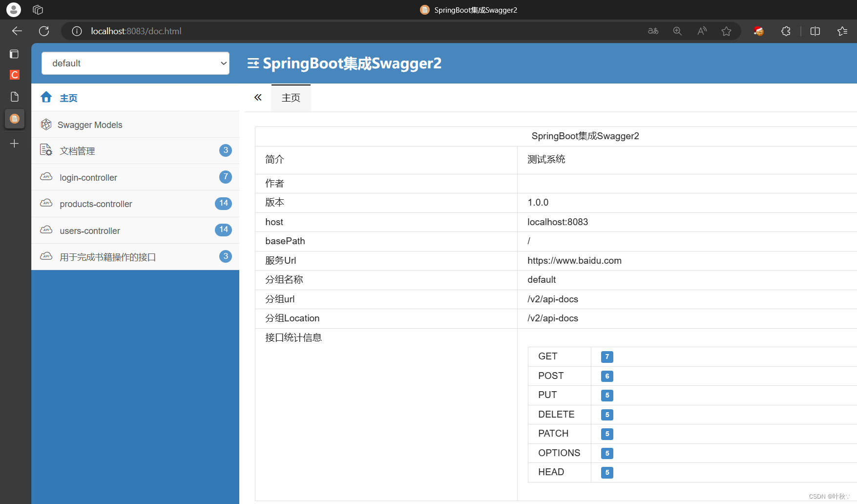Click the SpringBoot集成Swagger2 header title
The height and width of the screenshot is (504, 857).
(x=352, y=63)
